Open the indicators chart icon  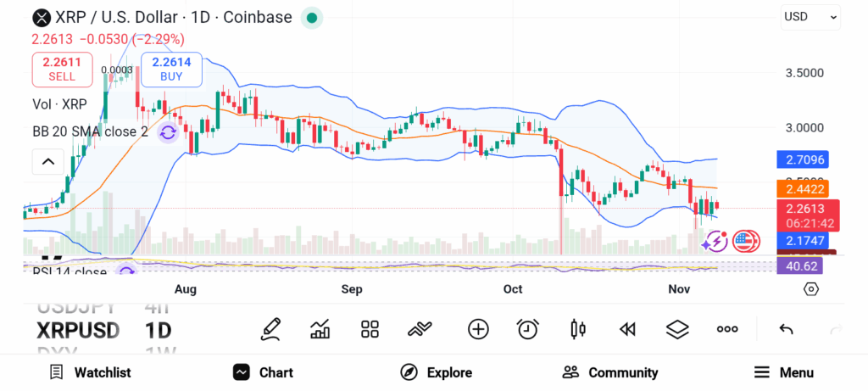pos(320,329)
